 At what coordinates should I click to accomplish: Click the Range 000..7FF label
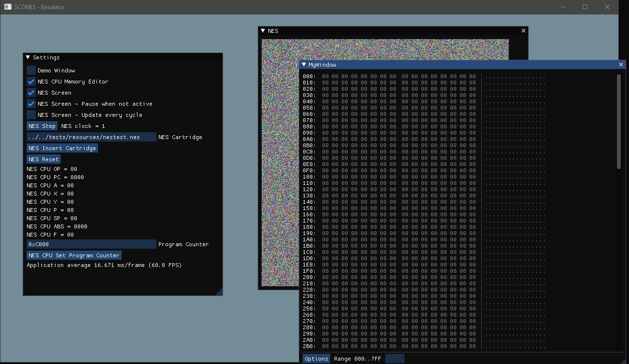click(x=358, y=359)
